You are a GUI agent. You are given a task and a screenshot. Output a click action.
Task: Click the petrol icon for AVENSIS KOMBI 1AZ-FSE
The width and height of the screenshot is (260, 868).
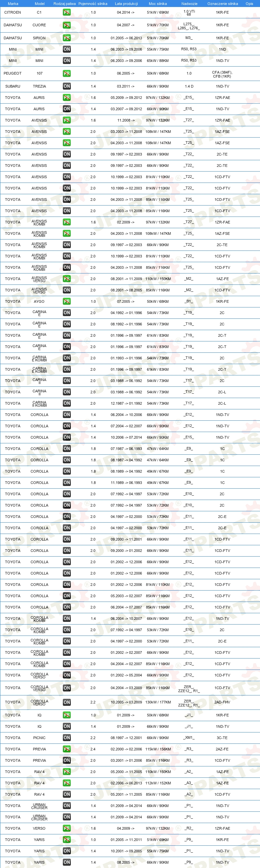pos(66,233)
